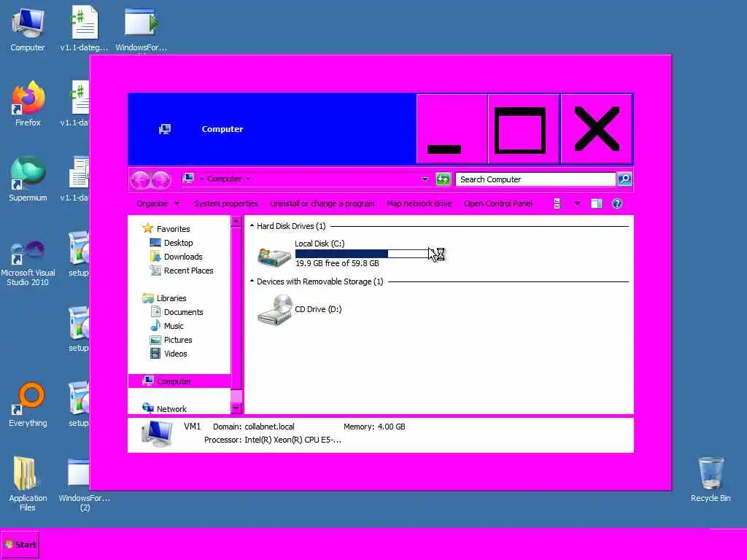Launch Firefox from the desktop
This screenshot has height=560, width=747.
(x=28, y=104)
